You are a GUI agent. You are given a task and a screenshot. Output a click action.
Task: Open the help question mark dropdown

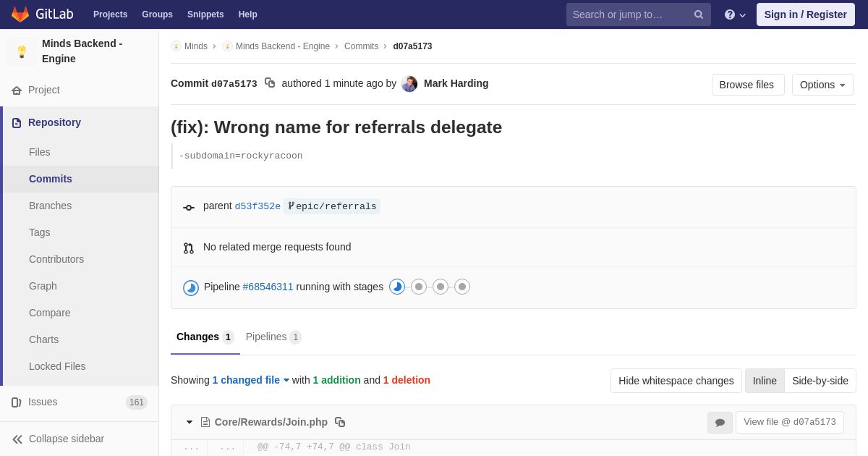(735, 14)
